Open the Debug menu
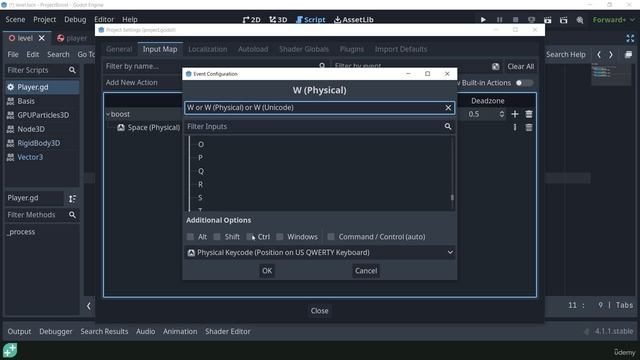Screen dimensions: 640x360 click(x=75, y=19)
